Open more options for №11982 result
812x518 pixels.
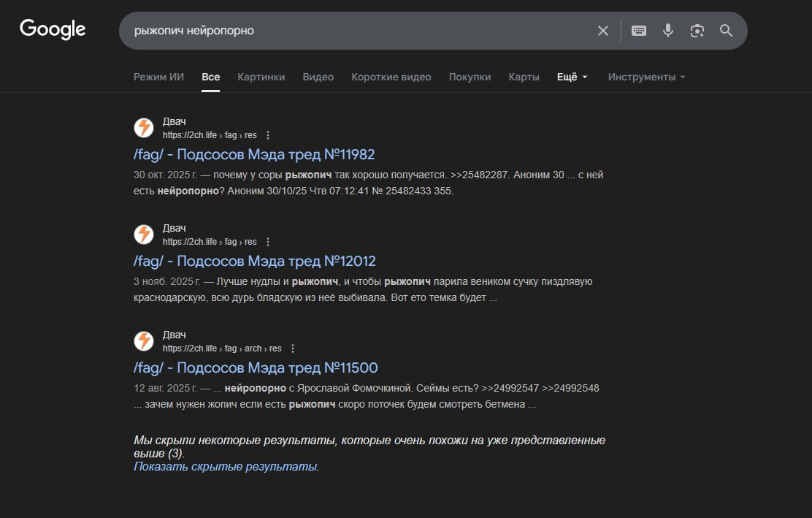pyautogui.click(x=268, y=135)
